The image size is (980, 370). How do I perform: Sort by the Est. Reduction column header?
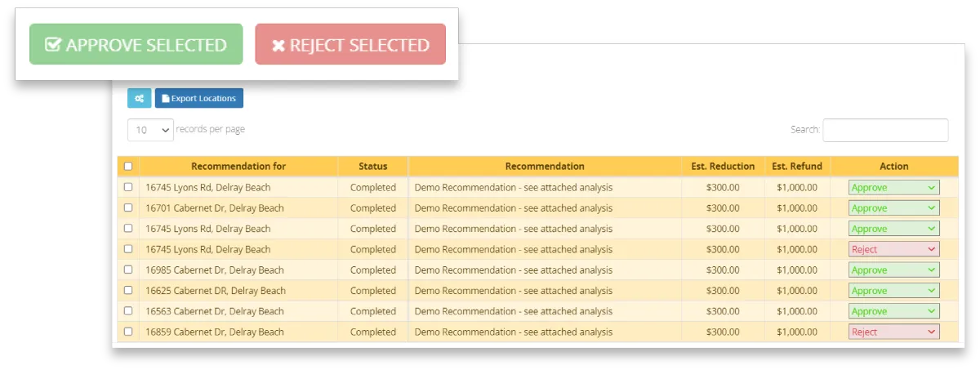click(x=723, y=167)
